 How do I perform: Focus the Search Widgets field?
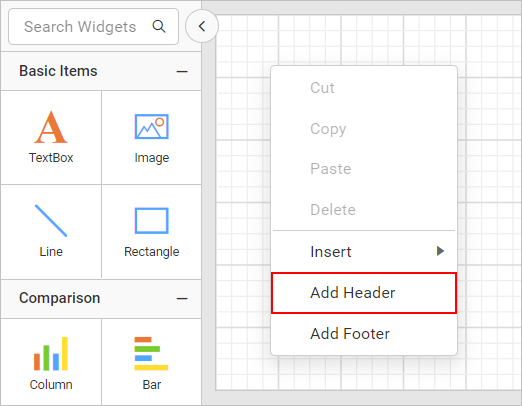(93, 27)
